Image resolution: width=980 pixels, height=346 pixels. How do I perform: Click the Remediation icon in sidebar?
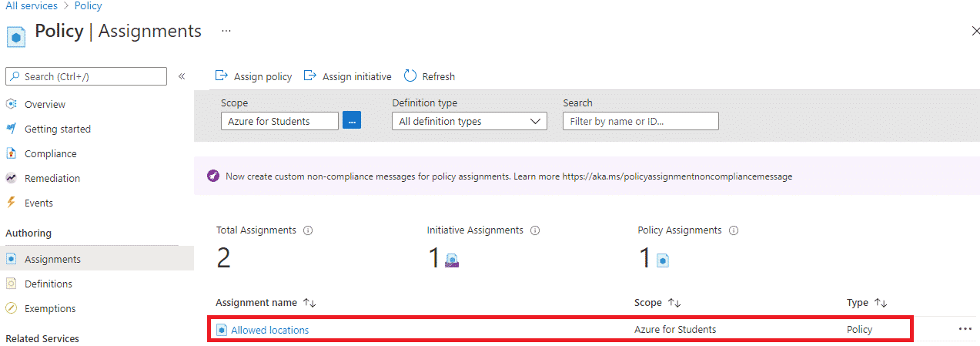tap(12, 178)
